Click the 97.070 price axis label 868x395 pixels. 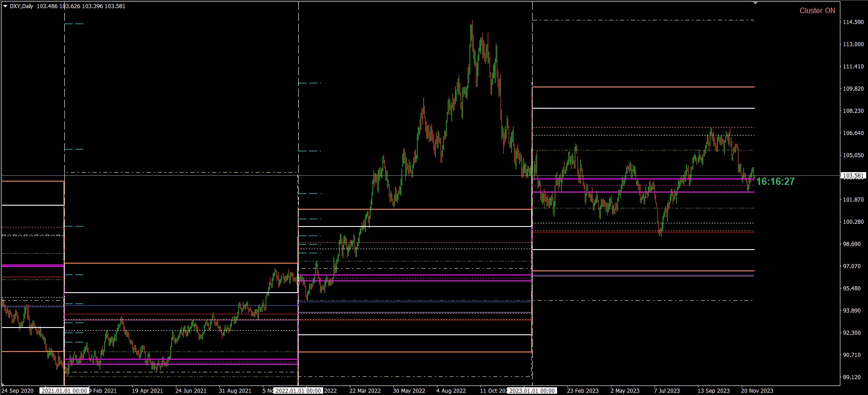(851, 266)
